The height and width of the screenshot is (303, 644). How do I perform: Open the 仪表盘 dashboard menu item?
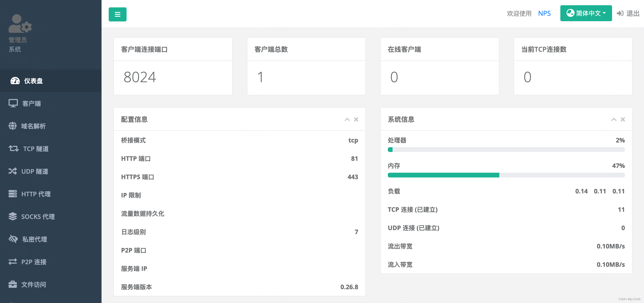pos(51,81)
